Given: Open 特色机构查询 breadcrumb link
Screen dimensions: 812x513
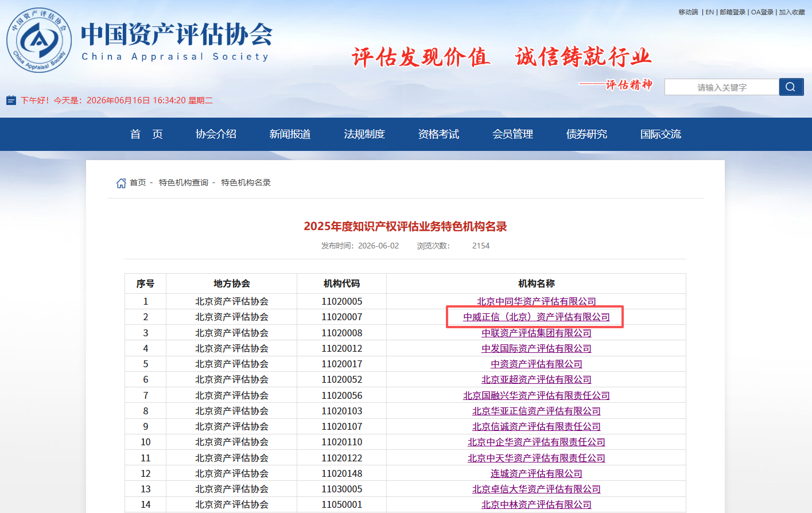Looking at the screenshot, I should tap(184, 182).
